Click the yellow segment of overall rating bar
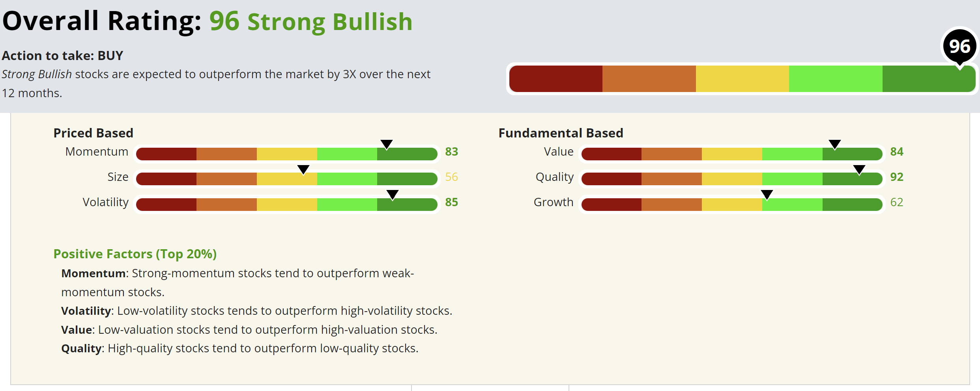 click(742, 79)
